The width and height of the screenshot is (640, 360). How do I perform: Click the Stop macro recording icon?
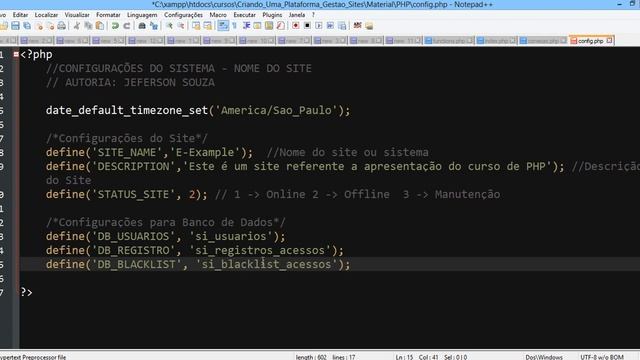pos(307,26)
